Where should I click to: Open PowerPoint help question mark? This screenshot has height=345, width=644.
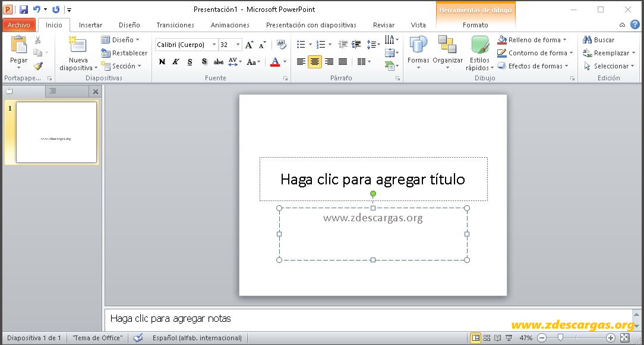coord(635,24)
